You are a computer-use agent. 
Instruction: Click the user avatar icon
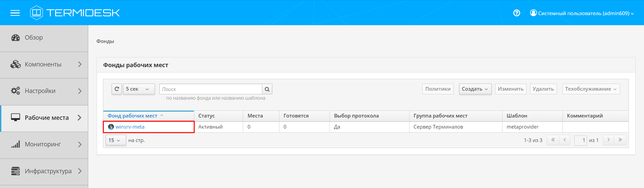[x=533, y=13]
